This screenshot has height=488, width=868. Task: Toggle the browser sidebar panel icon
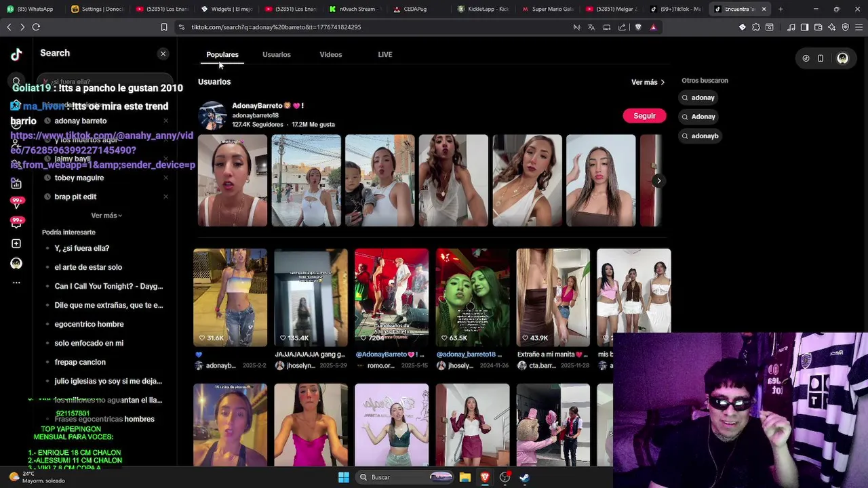(x=804, y=27)
